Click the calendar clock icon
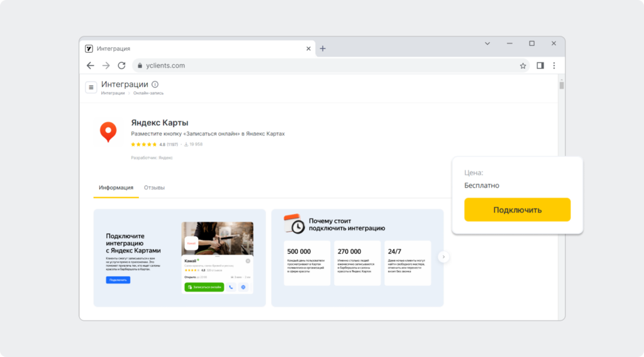The width and height of the screenshot is (644, 357). tap(294, 224)
